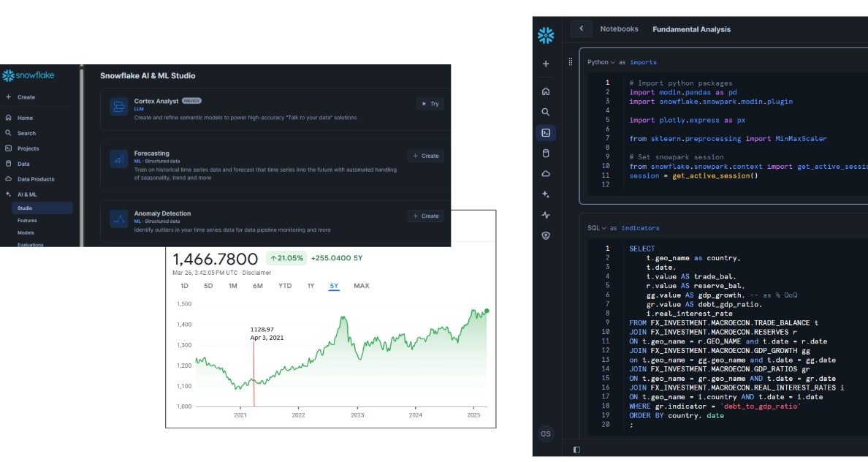Select the 1D range tab on the chart
The height and width of the screenshot is (462, 868).
(184, 286)
